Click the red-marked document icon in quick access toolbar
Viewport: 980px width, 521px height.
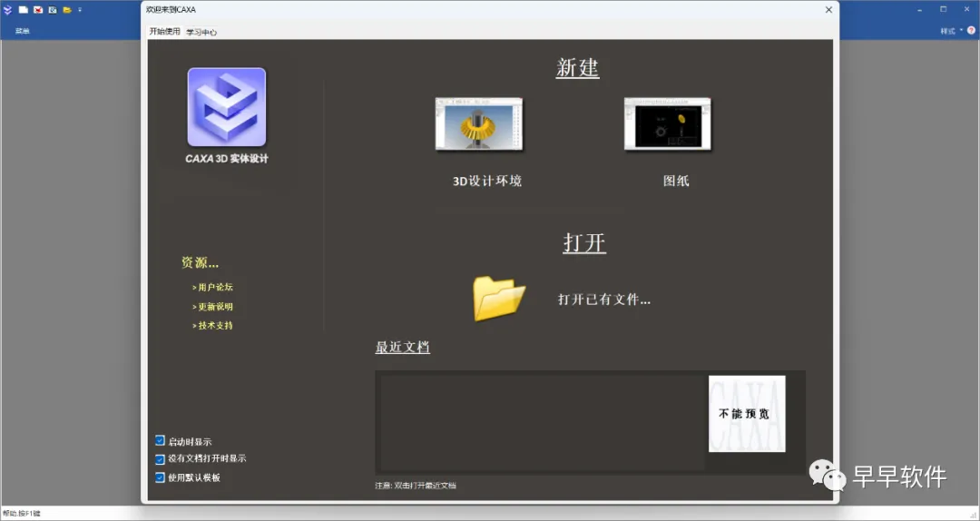pyautogui.click(x=38, y=10)
